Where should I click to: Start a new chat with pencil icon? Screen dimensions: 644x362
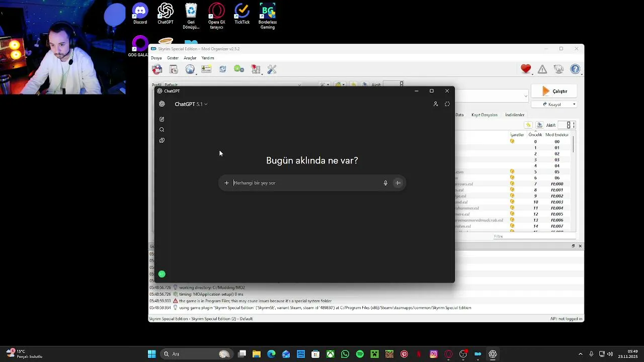tap(162, 119)
